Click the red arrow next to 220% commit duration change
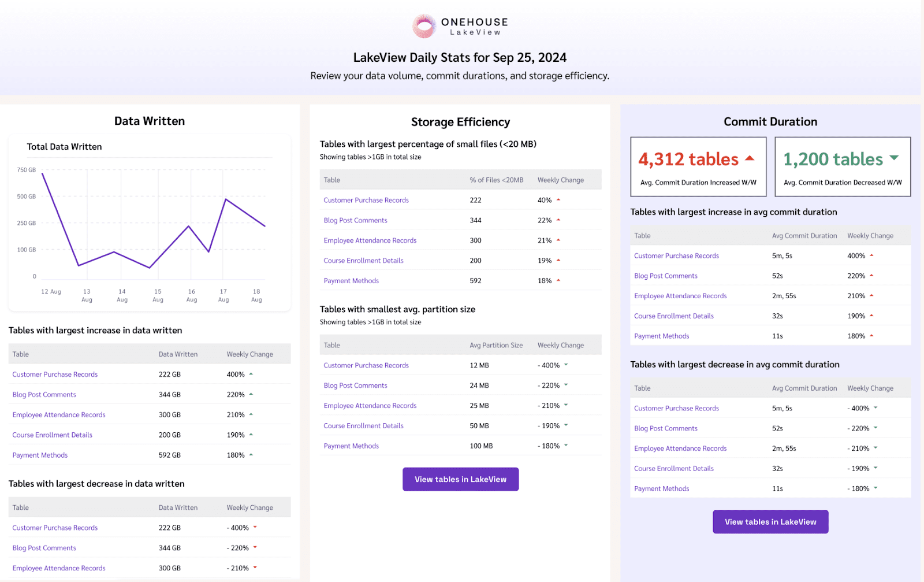Image resolution: width=924 pixels, height=582 pixels. 871,276
